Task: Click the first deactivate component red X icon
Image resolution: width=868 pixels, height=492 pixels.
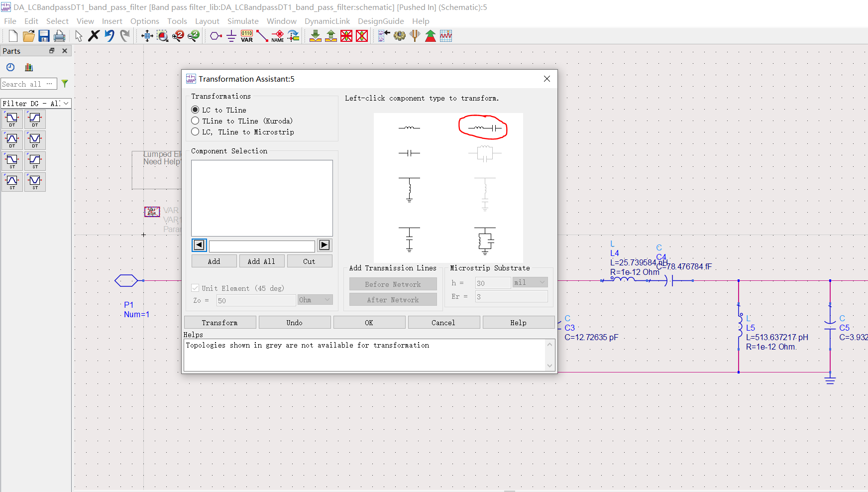Action: click(x=346, y=36)
